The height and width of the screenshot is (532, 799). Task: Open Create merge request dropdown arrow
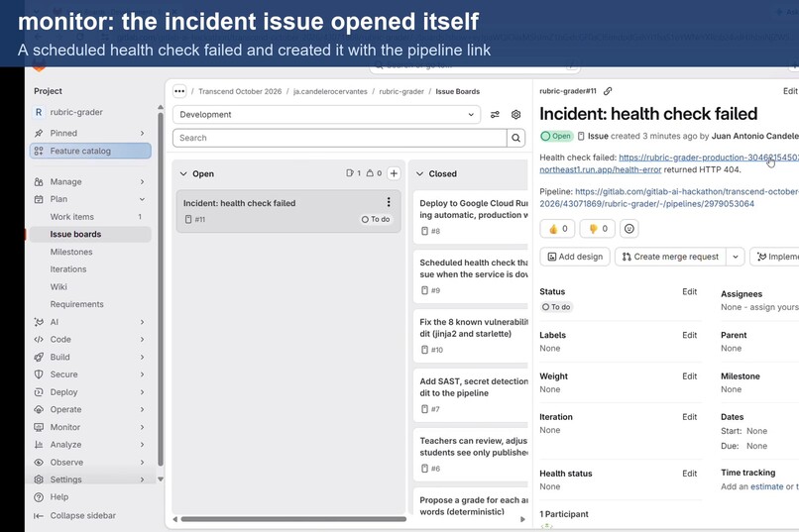[736, 257]
